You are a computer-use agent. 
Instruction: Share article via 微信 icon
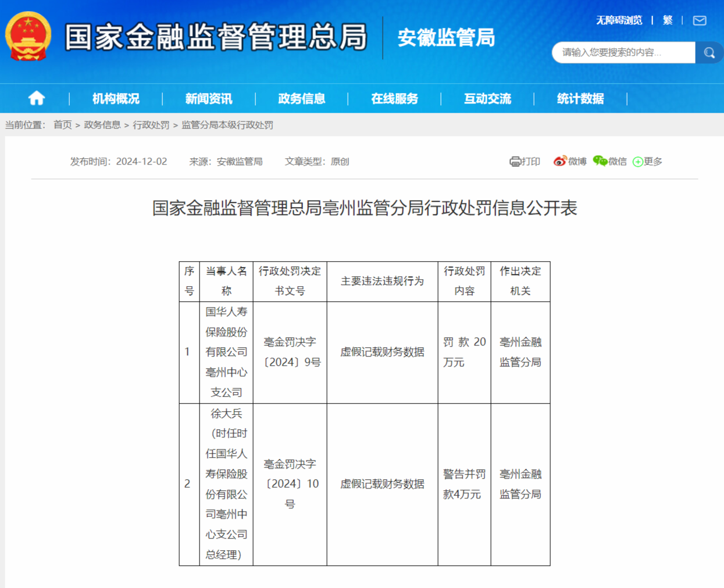click(598, 161)
